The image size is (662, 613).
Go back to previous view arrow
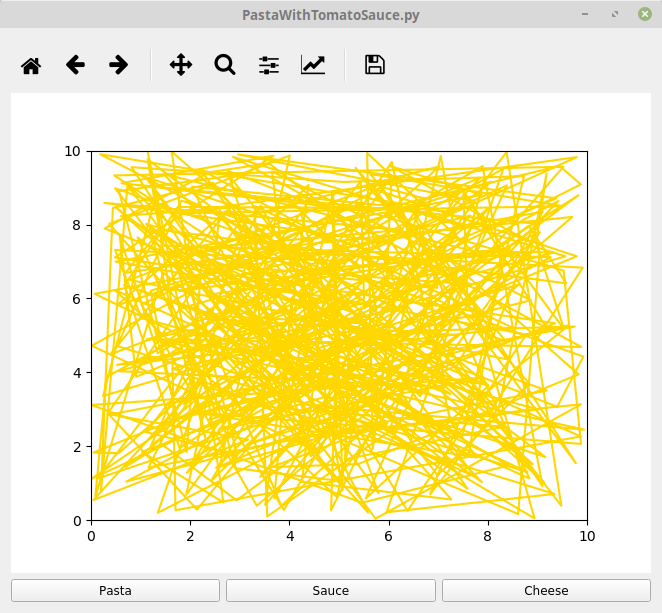75,65
